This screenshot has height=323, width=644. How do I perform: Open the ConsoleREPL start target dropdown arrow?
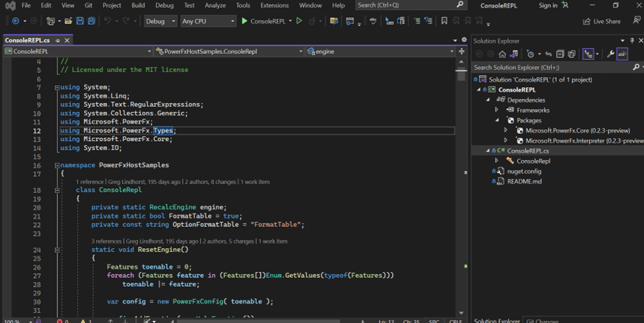(290, 21)
